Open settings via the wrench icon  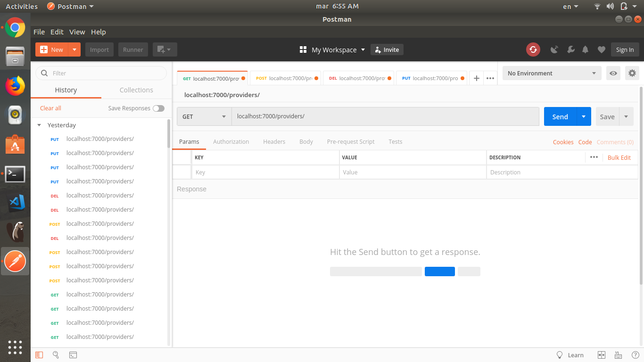coord(570,49)
